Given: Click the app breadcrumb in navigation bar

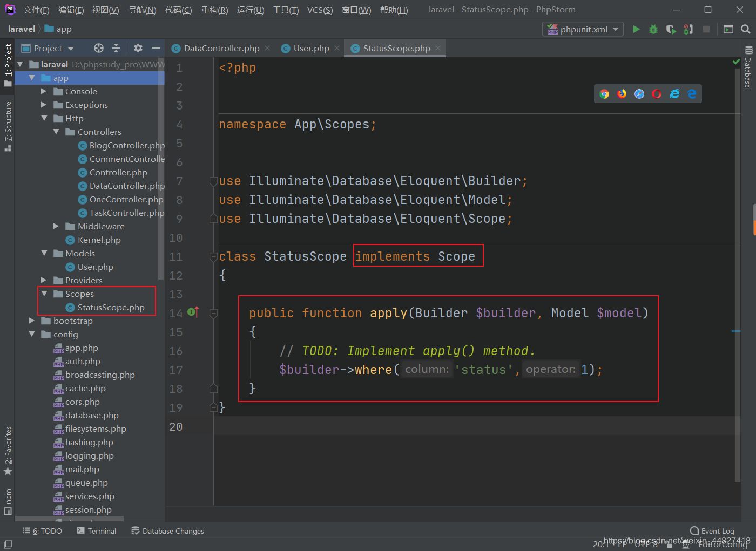Looking at the screenshot, I should pos(58,29).
